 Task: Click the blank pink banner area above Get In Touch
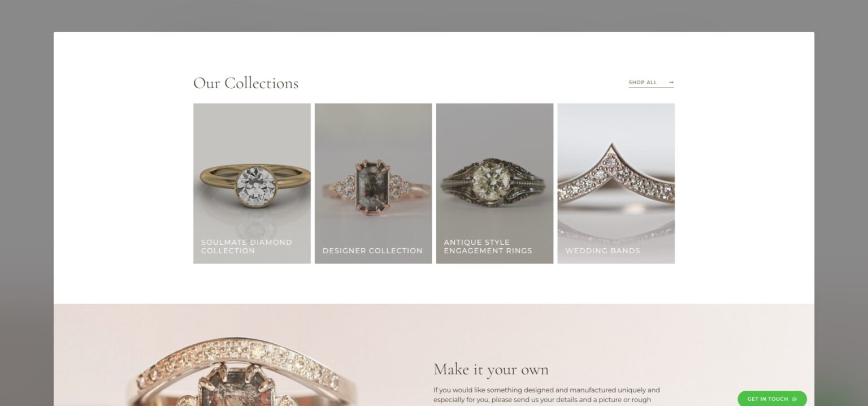point(772,351)
